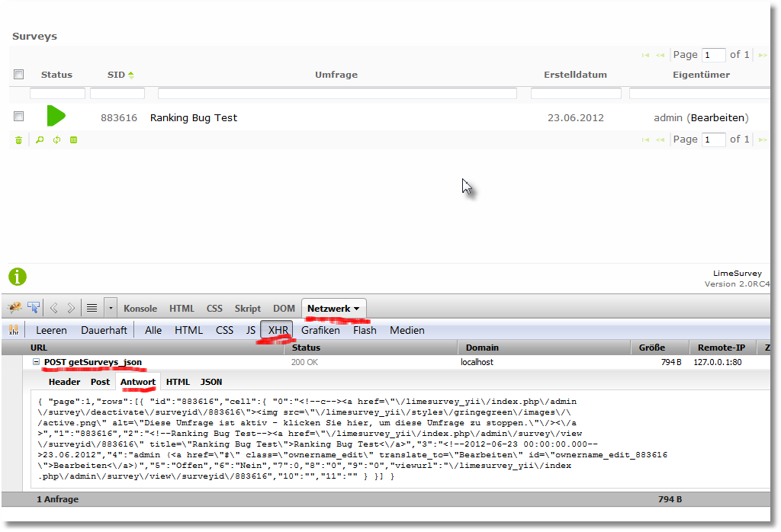Collapse the POST getSurveys_json request
Screen dimensions: 781x532
(36, 362)
